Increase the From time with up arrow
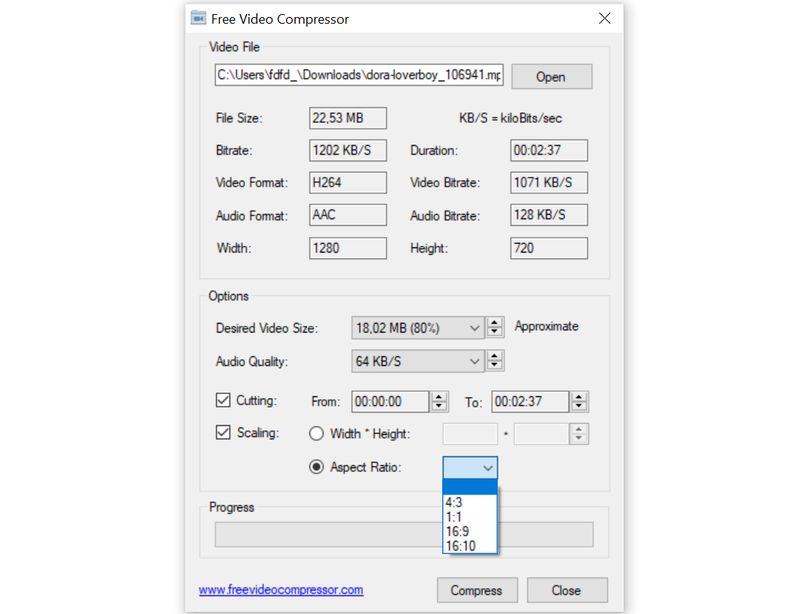 [x=439, y=397]
